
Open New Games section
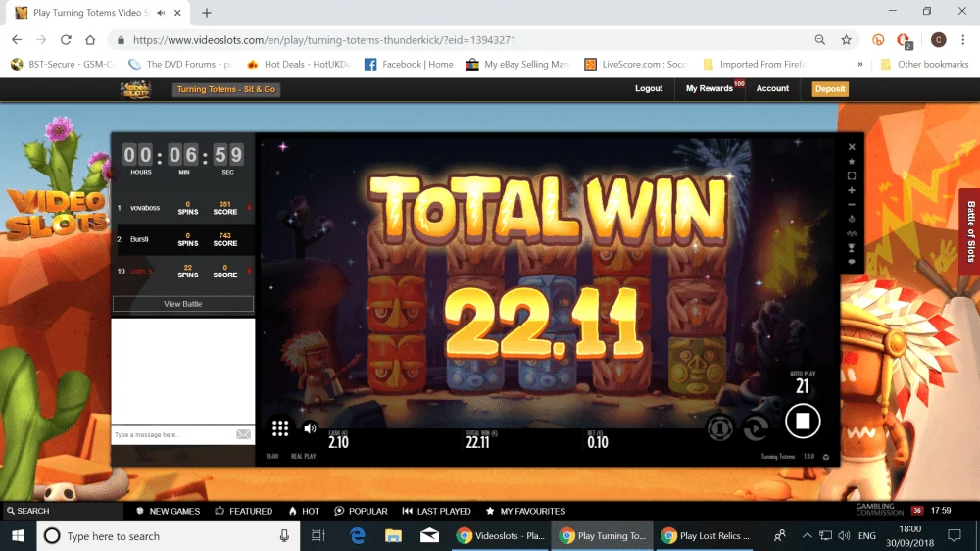tap(169, 511)
